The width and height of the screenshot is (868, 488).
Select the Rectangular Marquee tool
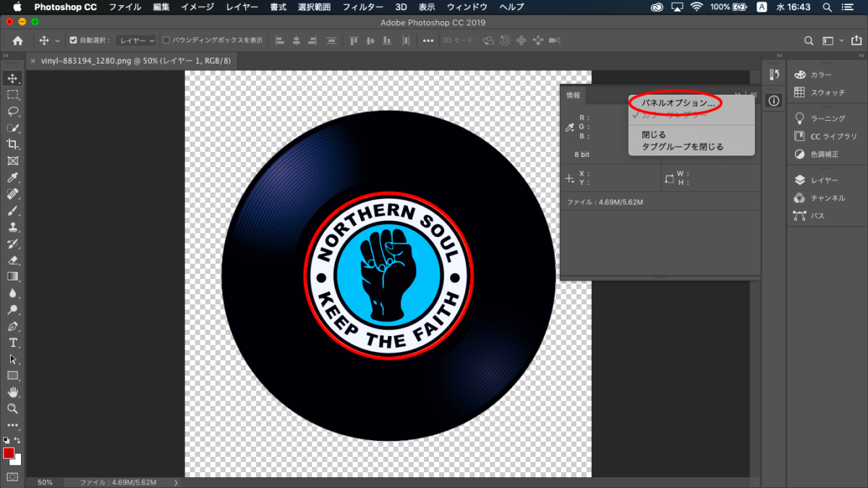[13, 95]
